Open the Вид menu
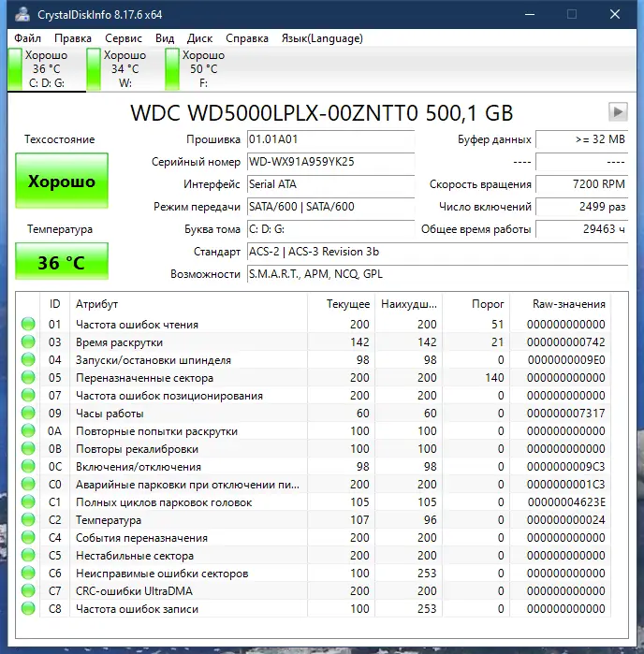The height and width of the screenshot is (654, 644). (x=165, y=38)
